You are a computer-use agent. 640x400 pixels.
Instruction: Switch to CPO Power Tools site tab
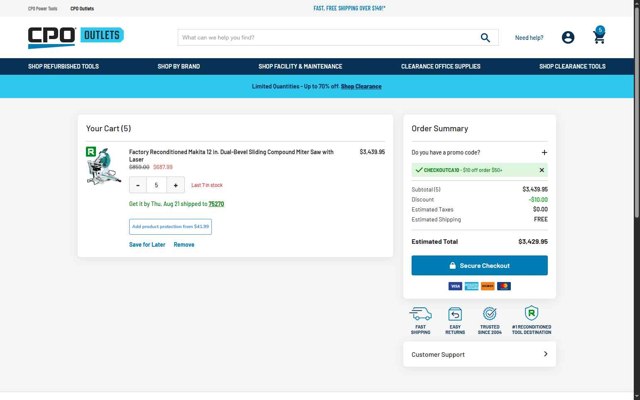click(x=42, y=9)
